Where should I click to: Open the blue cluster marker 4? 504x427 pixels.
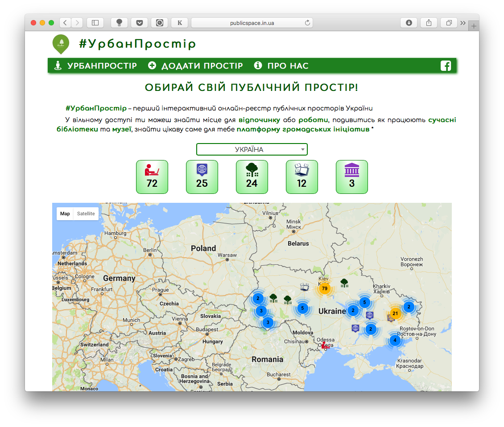(395, 340)
